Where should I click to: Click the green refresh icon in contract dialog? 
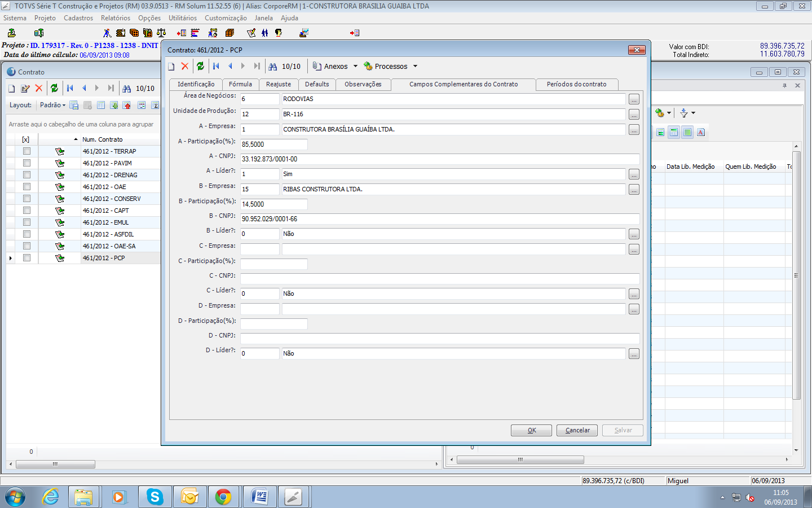[200, 66]
